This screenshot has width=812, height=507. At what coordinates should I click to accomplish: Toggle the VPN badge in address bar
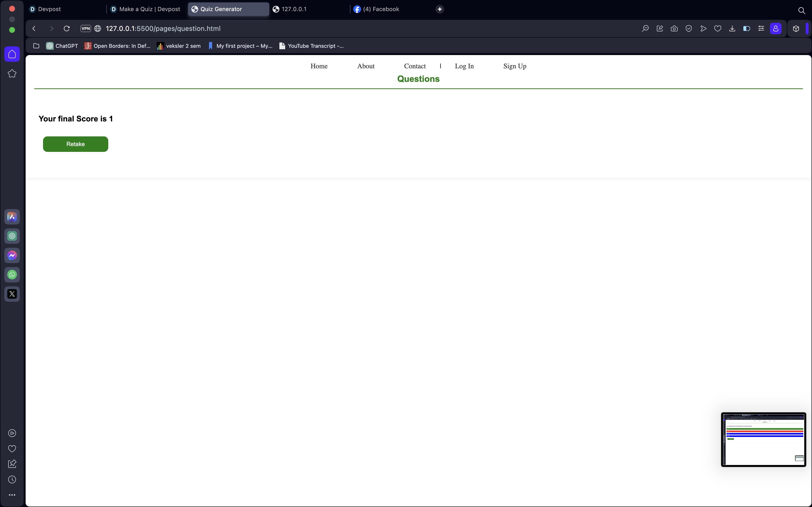pyautogui.click(x=86, y=28)
